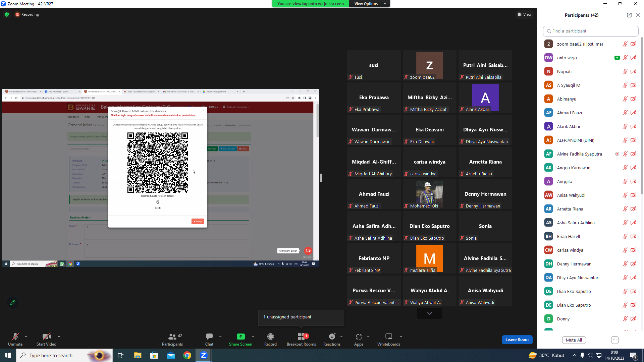Select participant ALFRIANDINI (DINI)
This screenshot has width=644, height=362.
point(591,140)
